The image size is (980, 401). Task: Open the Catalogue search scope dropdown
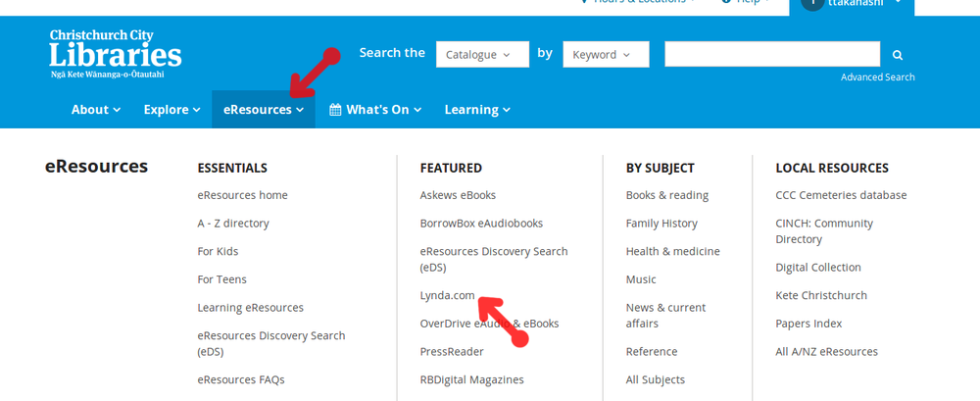(x=482, y=55)
